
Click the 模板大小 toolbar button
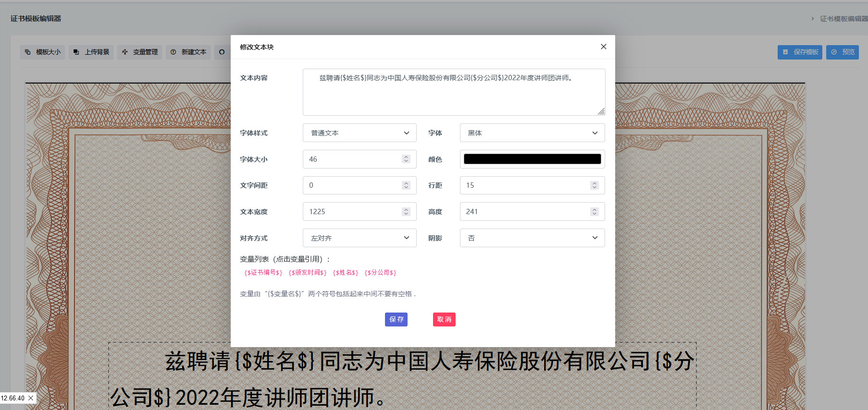(x=43, y=52)
